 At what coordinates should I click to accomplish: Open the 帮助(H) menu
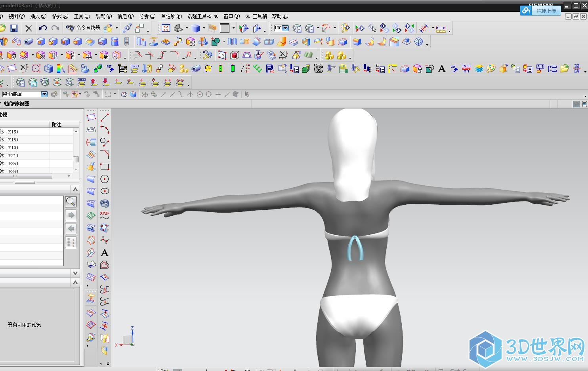(280, 16)
